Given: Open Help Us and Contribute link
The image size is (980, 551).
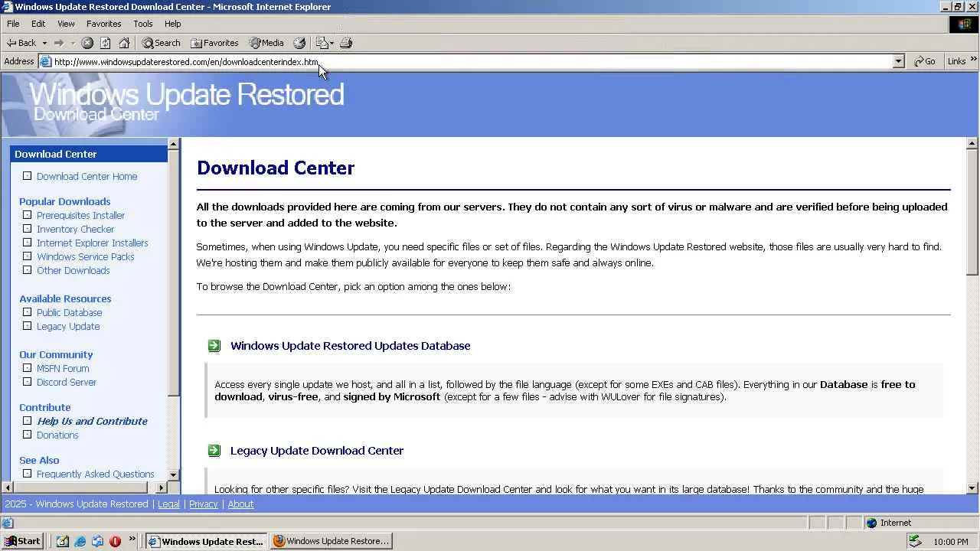Looking at the screenshot, I should pos(92,422).
